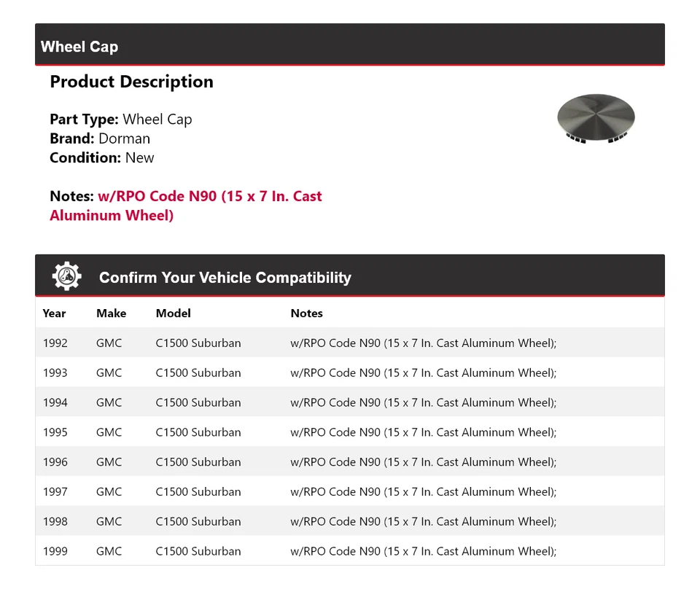Click the Notes column header in table
The width and height of the screenshot is (700, 589).
pos(306,313)
